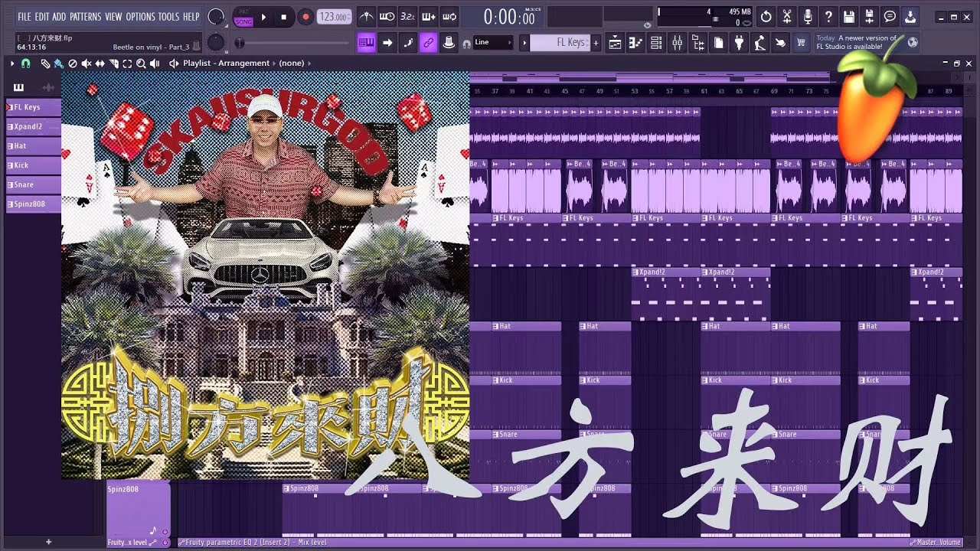Click the one-click audio recording microphone
The width and height of the screenshot is (980, 551).
pyautogui.click(x=808, y=17)
